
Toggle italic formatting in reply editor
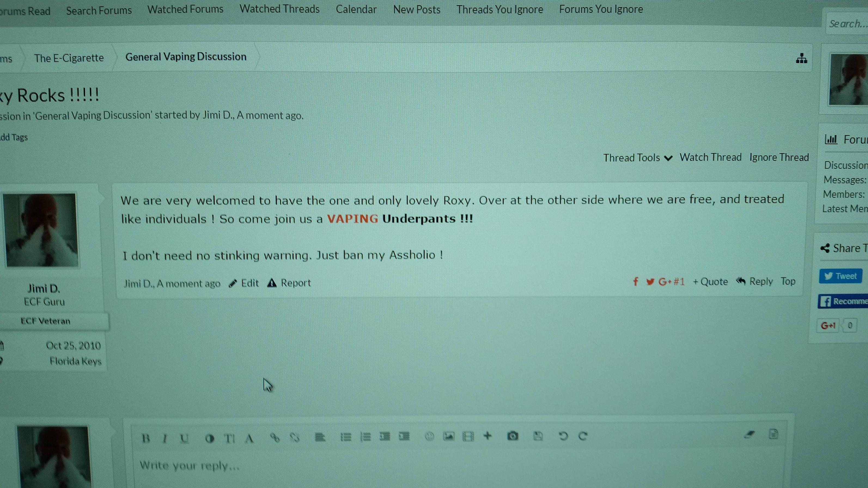point(165,438)
